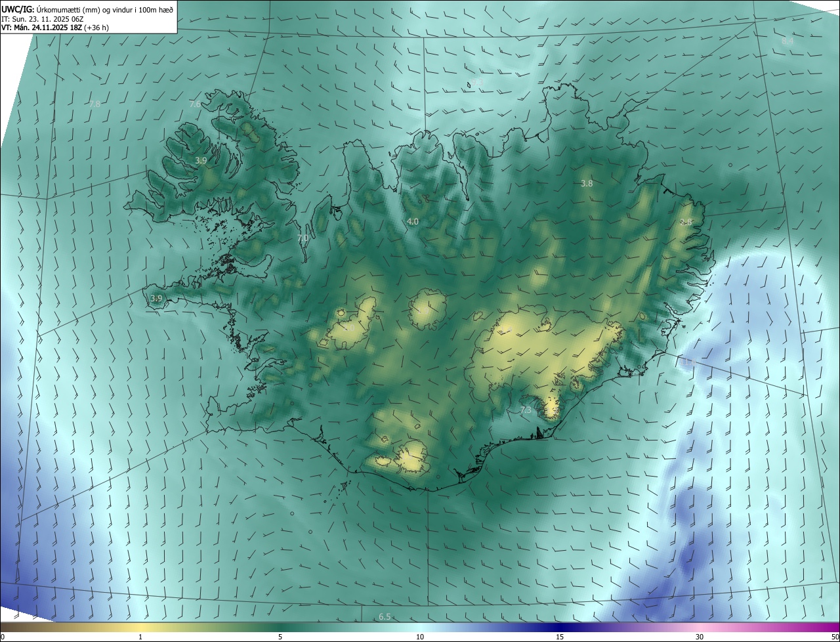Click the "UWC/IG: Úrkomumætti (mm)" title line

coord(89,9)
